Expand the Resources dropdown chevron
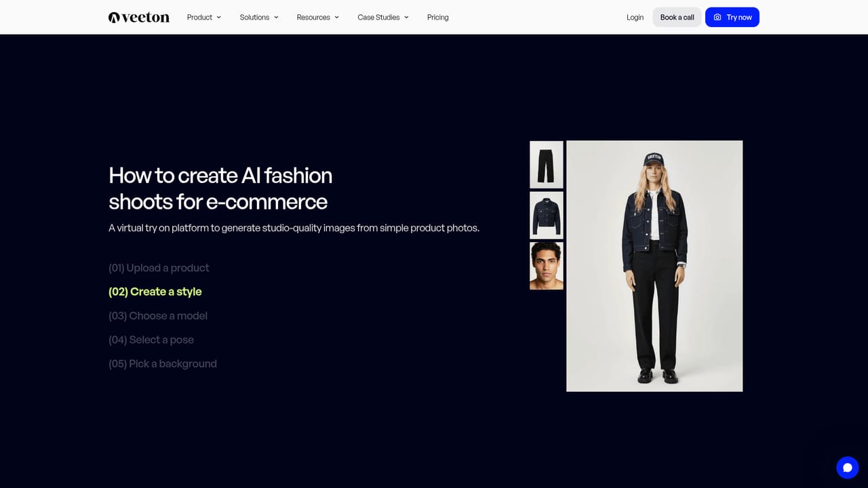This screenshot has height=488, width=868. point(337,18)
